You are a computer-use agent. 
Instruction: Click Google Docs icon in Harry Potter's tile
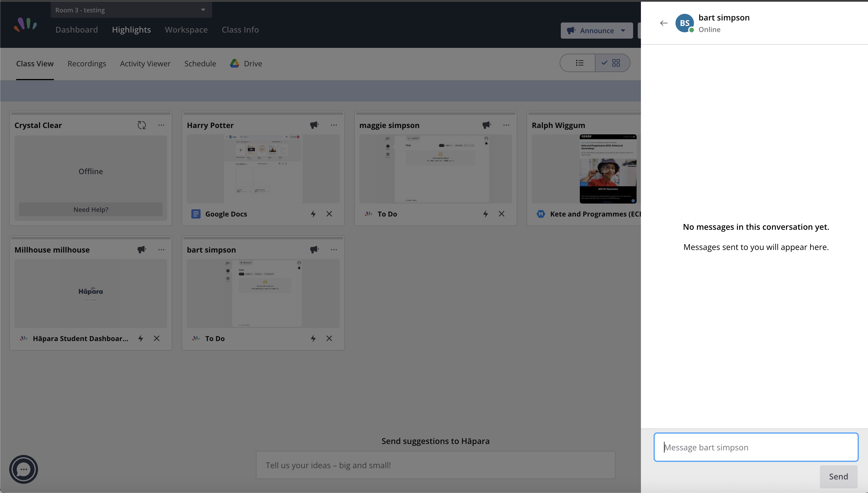(x=196, y=214)
